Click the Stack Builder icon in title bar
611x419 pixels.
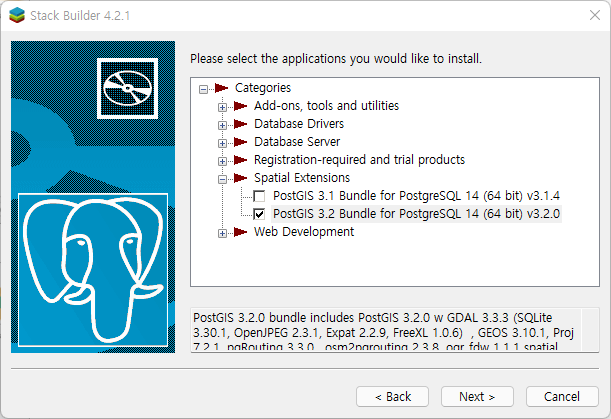17,15
